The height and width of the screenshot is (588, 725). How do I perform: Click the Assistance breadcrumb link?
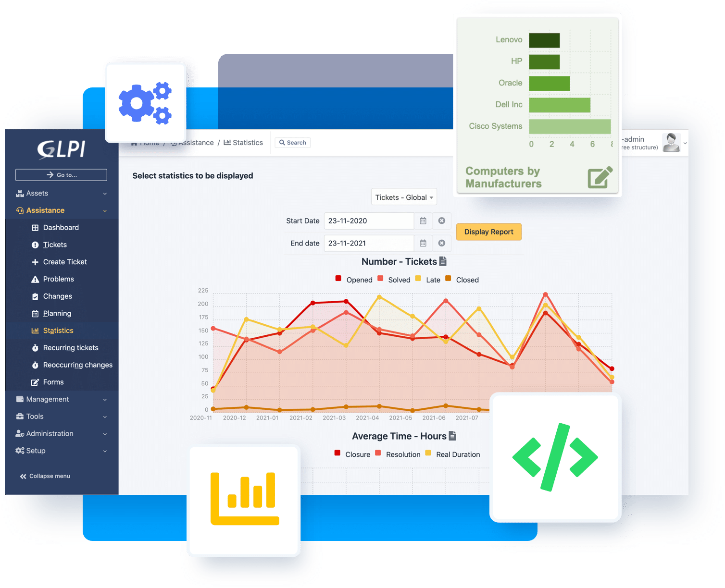[196, 143]
